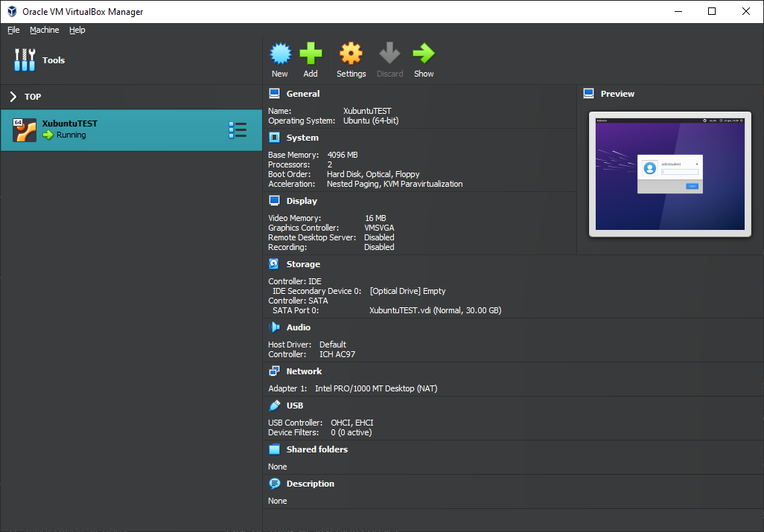Click the '16 MB' video memory value
The width and height of the screenshot is (764, 532).
coord(375,218)
